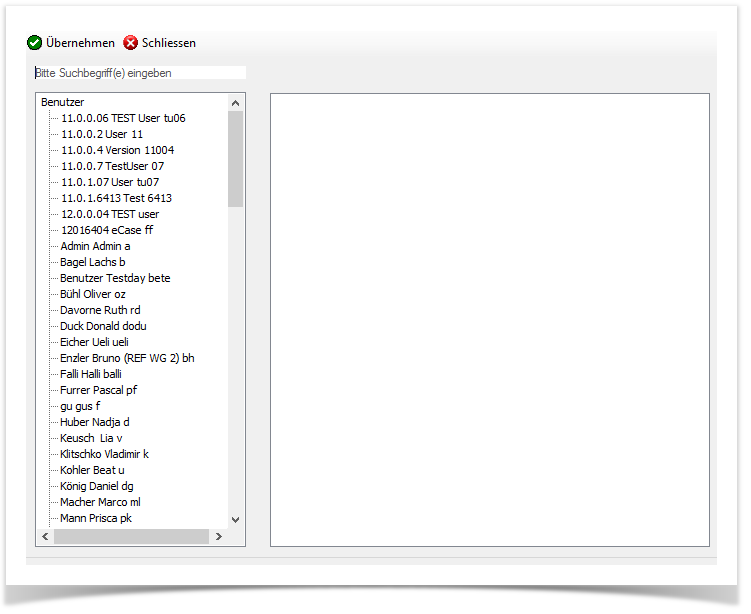Select user Huber Nadja d
This screenshot has height=614, width=751.
(94, 422)
